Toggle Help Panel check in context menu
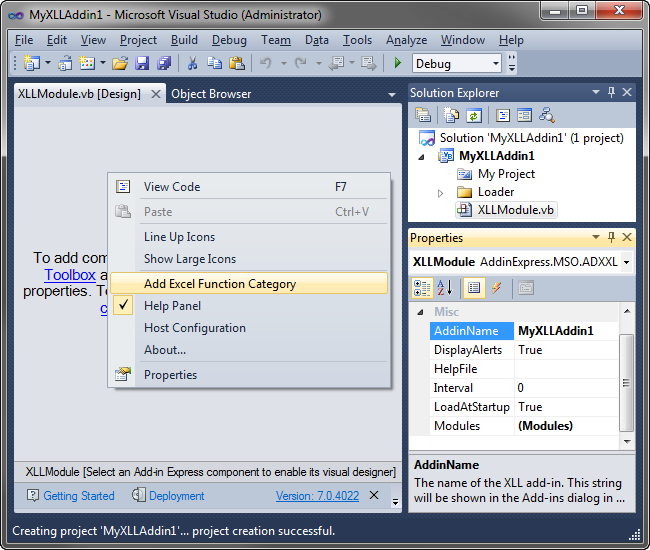The height and width of the screenshot is (550, 650). tap(123, 305)
